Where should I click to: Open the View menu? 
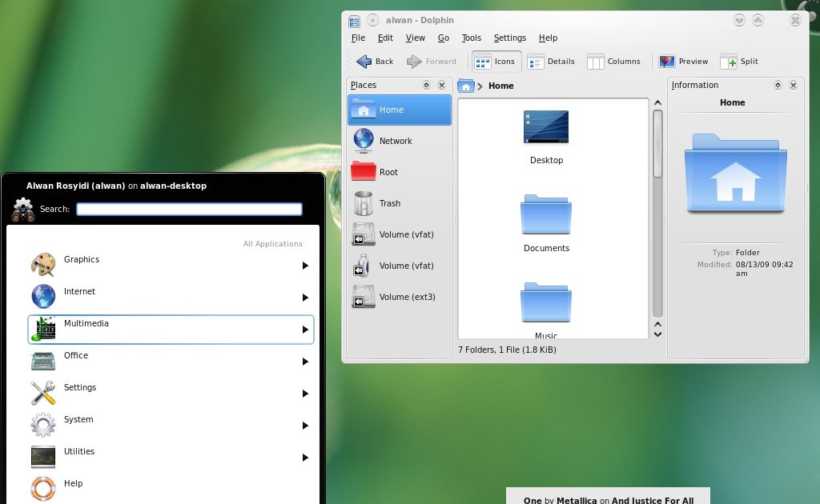click(x=416, y=38)
